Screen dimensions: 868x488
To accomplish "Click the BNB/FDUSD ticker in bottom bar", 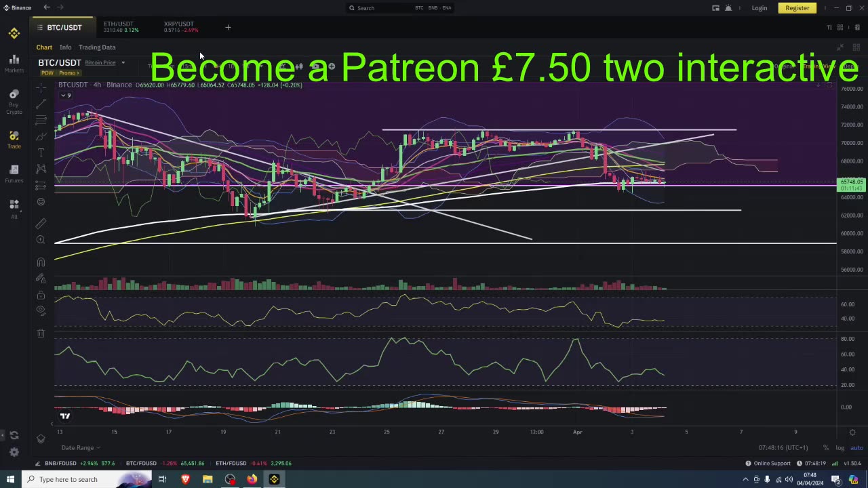I will click(x=80, y=464).
